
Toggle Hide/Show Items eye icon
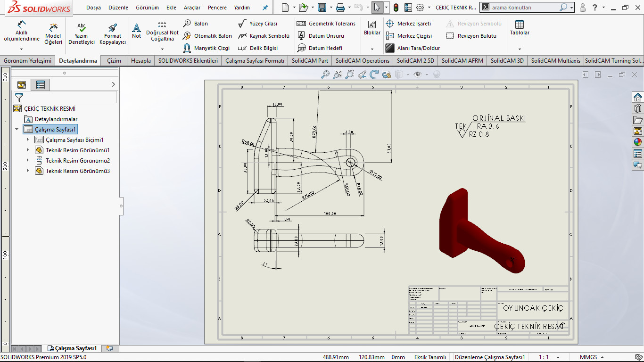[417, 74]
